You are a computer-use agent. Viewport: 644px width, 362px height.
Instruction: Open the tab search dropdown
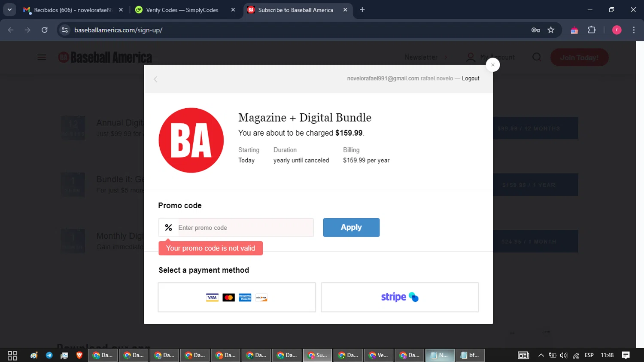coord(9,10)
